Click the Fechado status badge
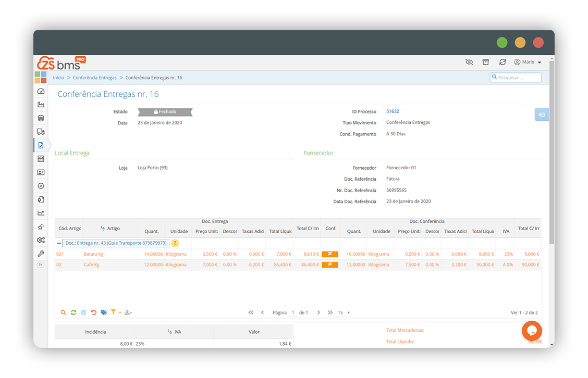Image resolution: width=588 pixels, height=378 pixels. pos(165,111)
